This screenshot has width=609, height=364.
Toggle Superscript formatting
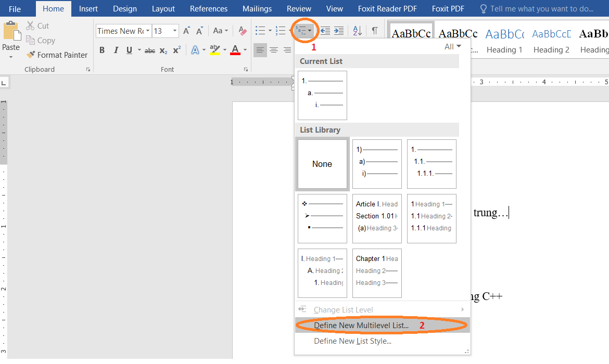177,50
